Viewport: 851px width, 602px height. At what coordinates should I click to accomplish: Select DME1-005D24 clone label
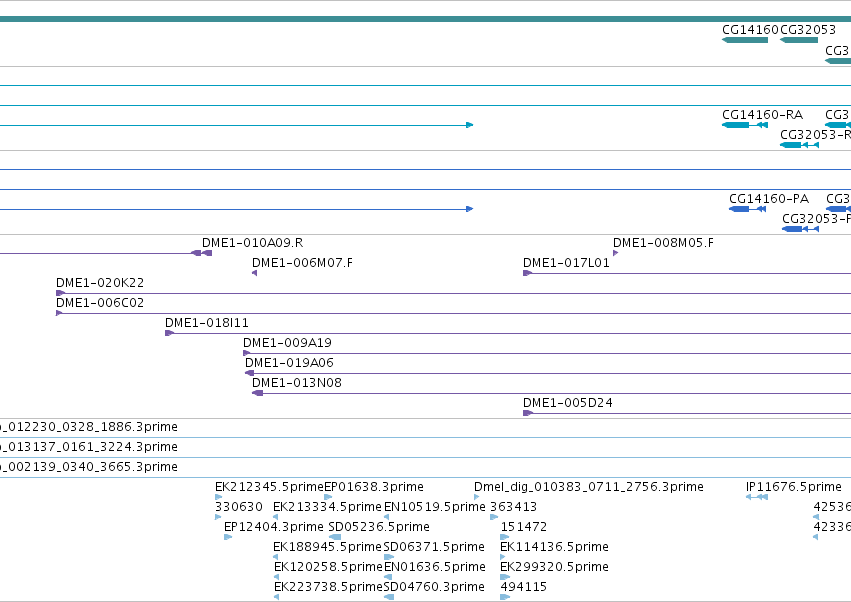click(568, 403)
